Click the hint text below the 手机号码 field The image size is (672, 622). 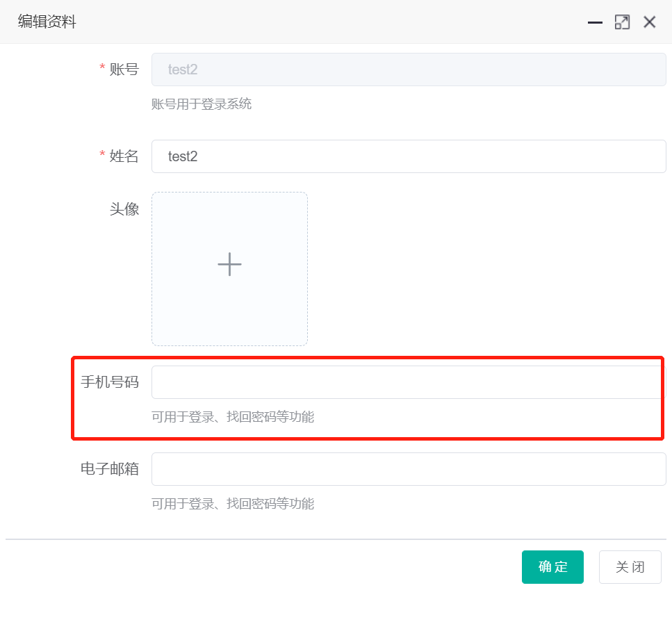233,417
